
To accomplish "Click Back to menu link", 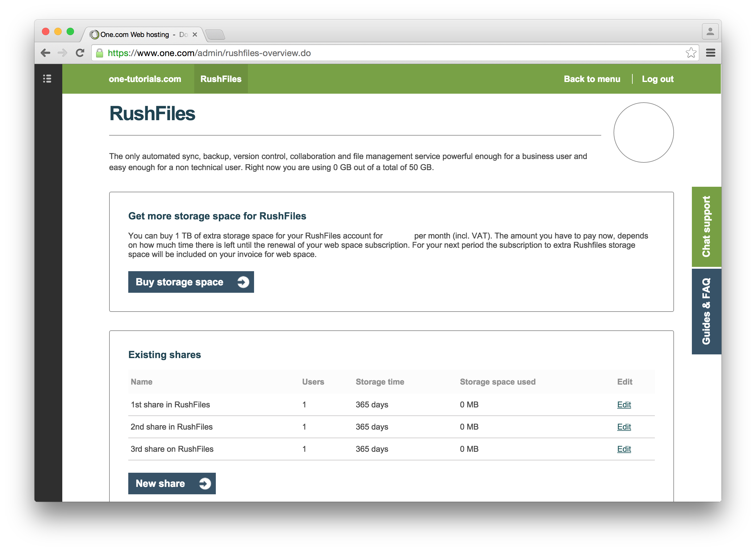I will (x=592, y=79).
